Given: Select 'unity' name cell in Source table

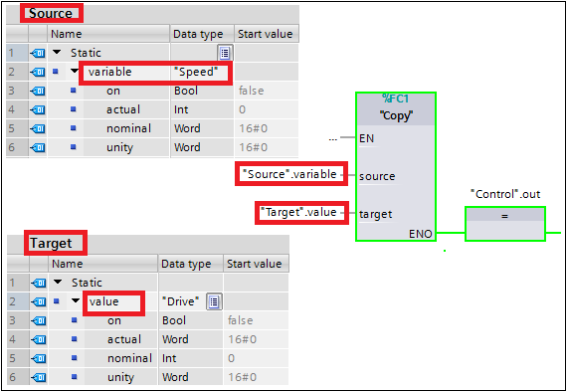Looking at the screenshot, I should (126, 147).
